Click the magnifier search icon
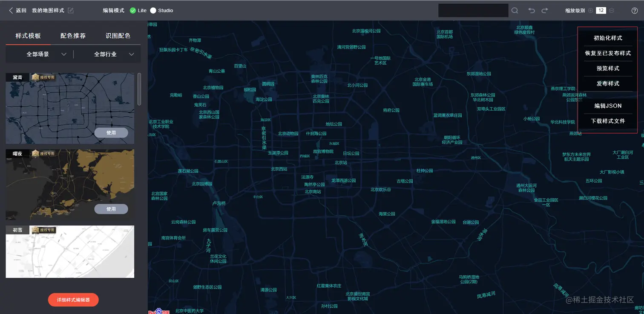The height and width of the screenshot is (314, 644). click(515, 11)
